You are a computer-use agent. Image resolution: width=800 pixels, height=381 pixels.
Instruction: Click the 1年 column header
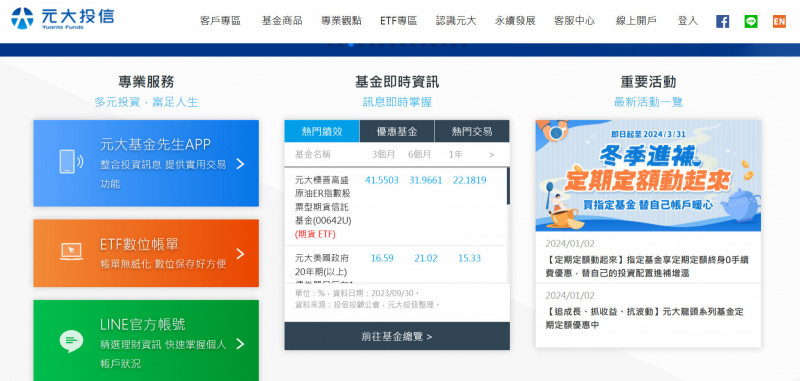[455, 155]
